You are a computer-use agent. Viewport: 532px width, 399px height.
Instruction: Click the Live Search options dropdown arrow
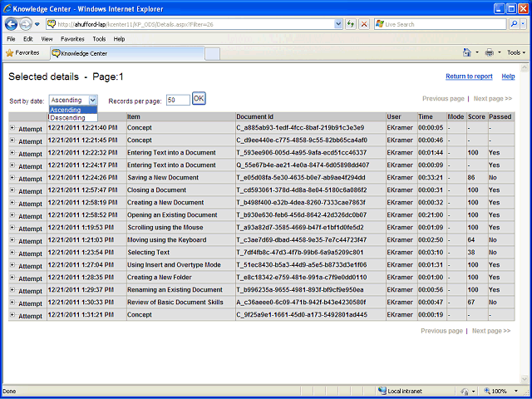524,24
